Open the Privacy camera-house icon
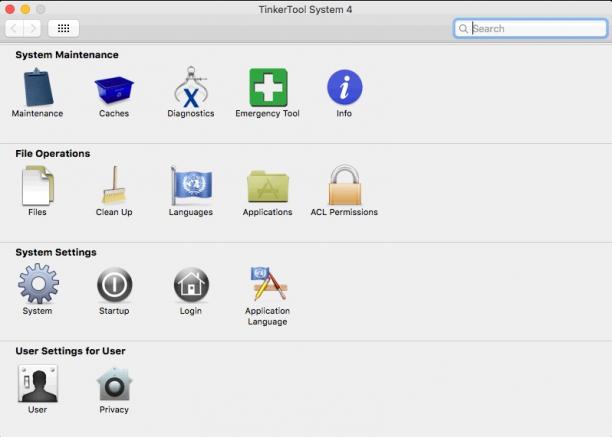Screen dimensions: 612x437 (x=114, y=384)
